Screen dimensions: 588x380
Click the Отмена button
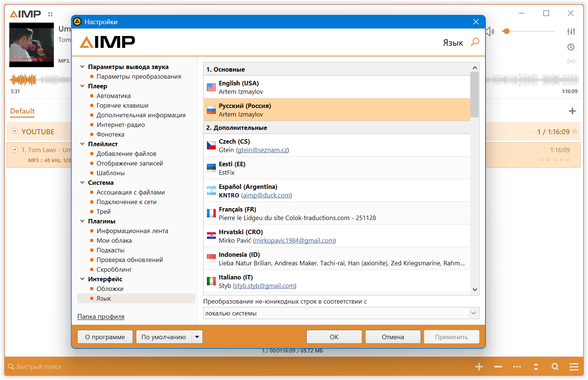(393, 337)
